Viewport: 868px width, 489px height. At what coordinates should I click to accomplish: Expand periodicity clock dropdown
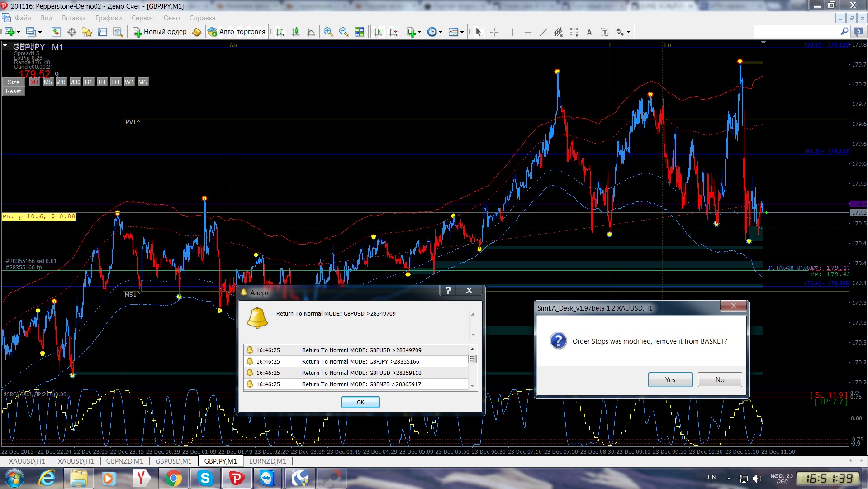pos(441,32)
